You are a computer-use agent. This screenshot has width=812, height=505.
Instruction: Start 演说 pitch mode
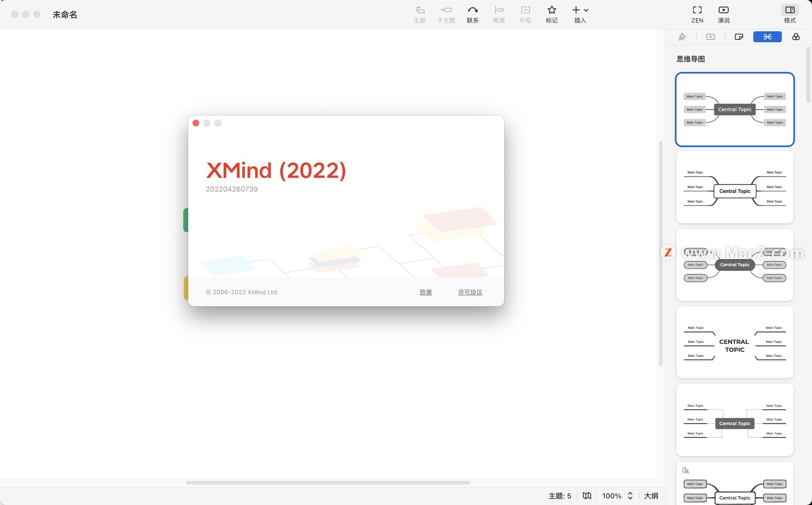tap(724, 14)
